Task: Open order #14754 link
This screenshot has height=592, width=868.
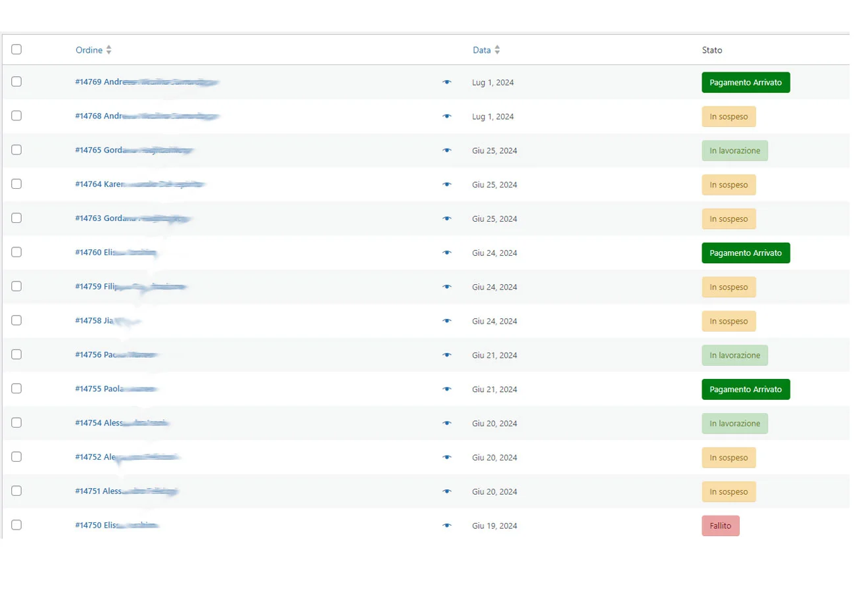Action: coord(122,424)
